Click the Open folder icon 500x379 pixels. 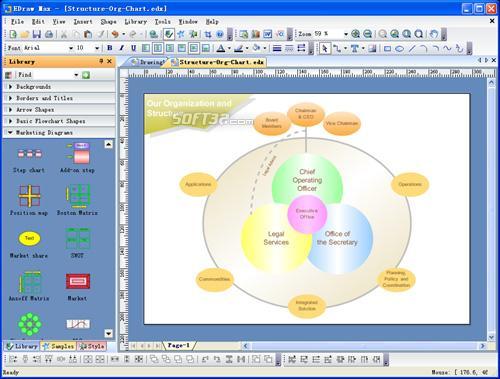click(x=25, y=34)
